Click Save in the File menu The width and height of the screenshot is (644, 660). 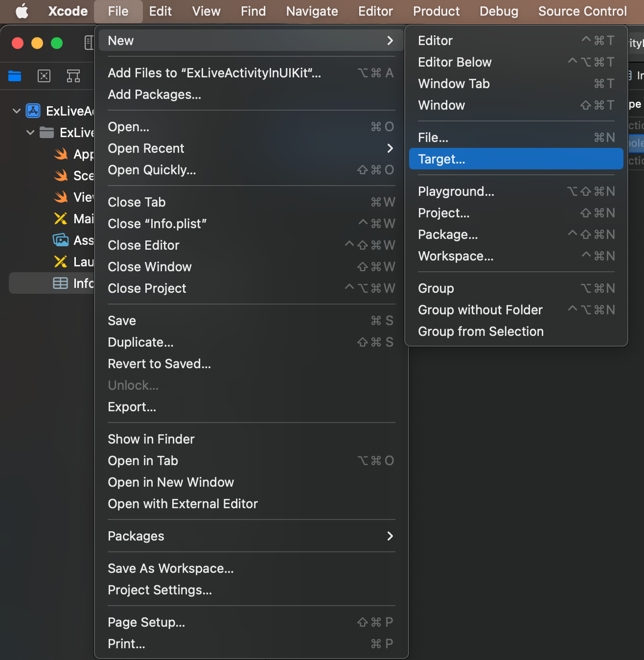tap(251, 321)
